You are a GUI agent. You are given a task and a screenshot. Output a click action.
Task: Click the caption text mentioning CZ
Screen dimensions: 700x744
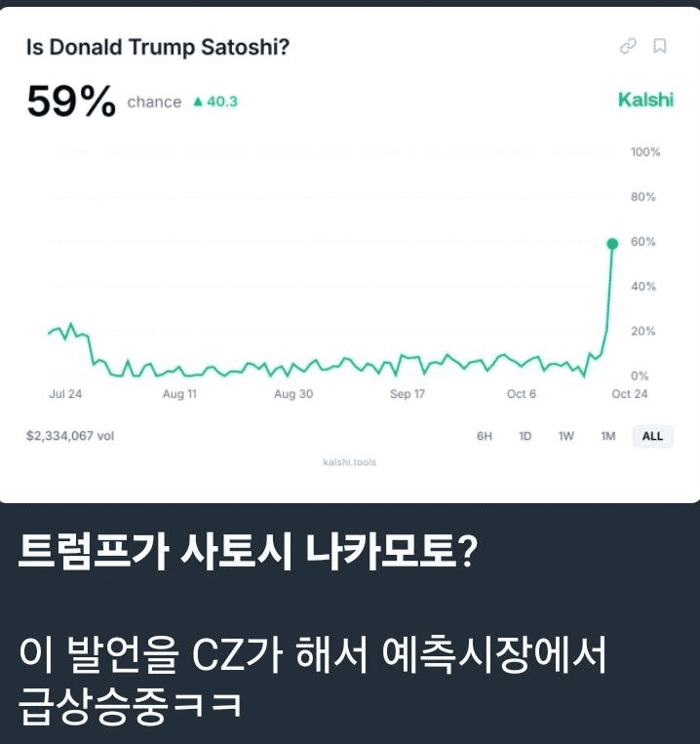(312, 677)
